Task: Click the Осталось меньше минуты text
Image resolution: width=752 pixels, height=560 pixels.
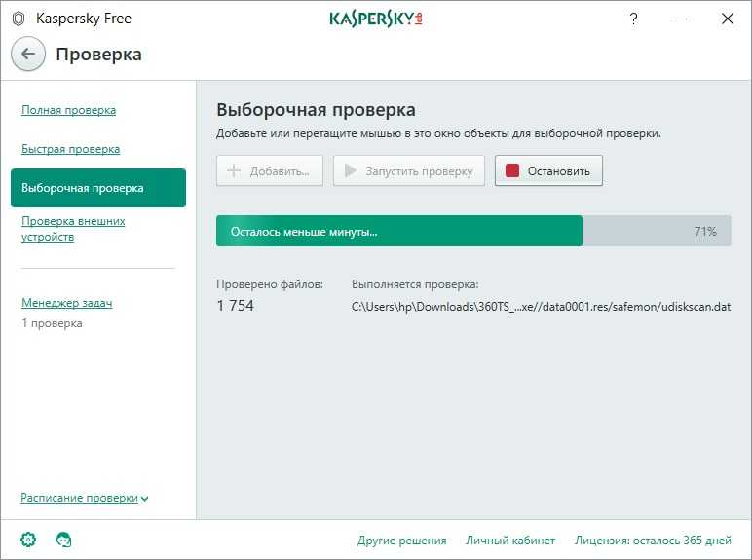Action: click(304, 232)
